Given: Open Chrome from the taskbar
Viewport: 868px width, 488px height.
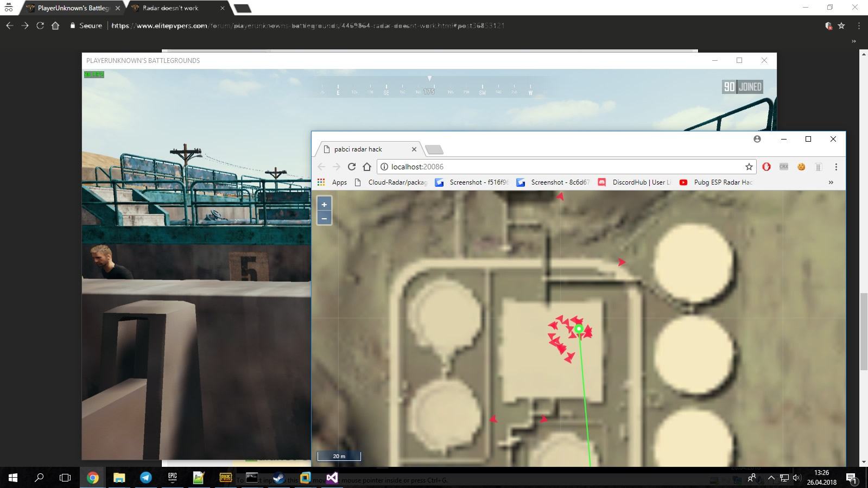Looking at the screenshot, I should click(x=93, y=478).
